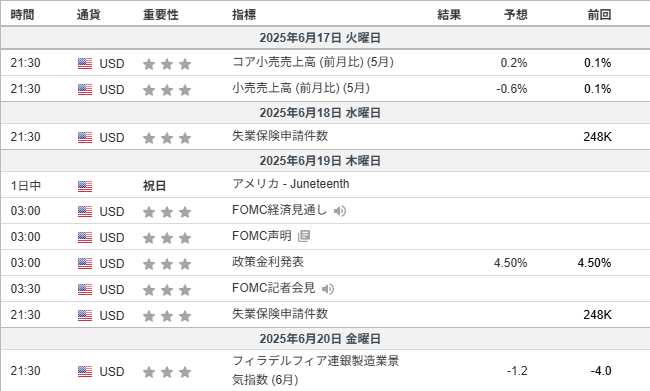Image resolution: width=650 pixels, height=391 pixels.
Task: Click the 指標 column header
Action: coord(244,15)
